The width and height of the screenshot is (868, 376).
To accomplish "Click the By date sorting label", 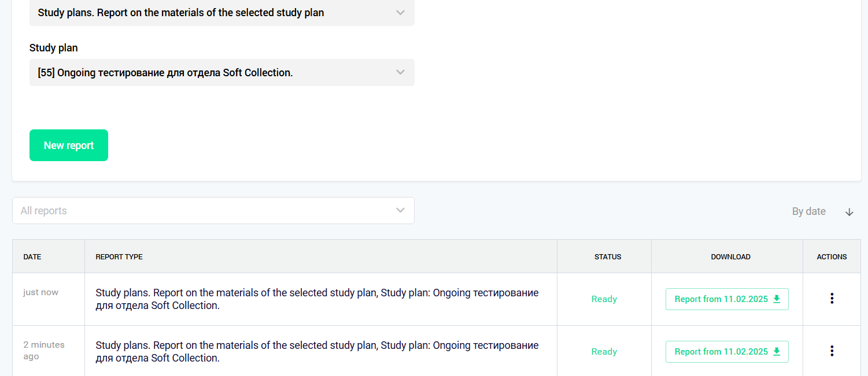I will (808, 211).
